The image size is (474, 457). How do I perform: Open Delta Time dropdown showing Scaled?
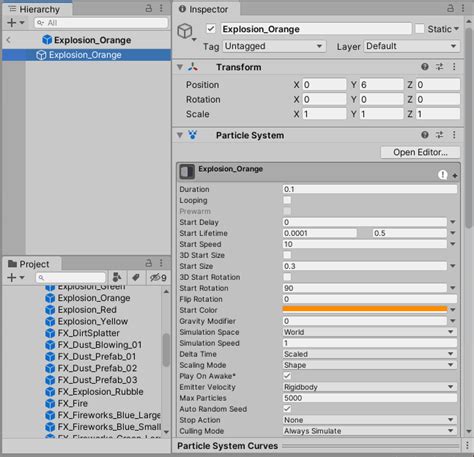click(370, 354)
